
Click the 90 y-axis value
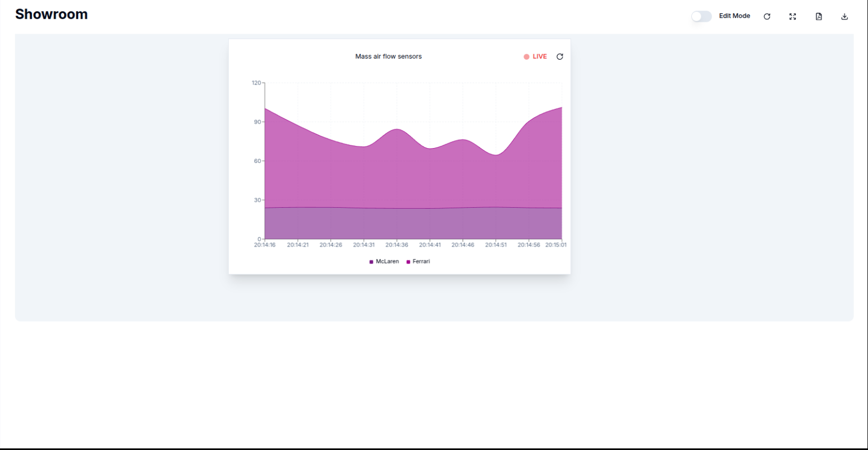click(258, 122)
